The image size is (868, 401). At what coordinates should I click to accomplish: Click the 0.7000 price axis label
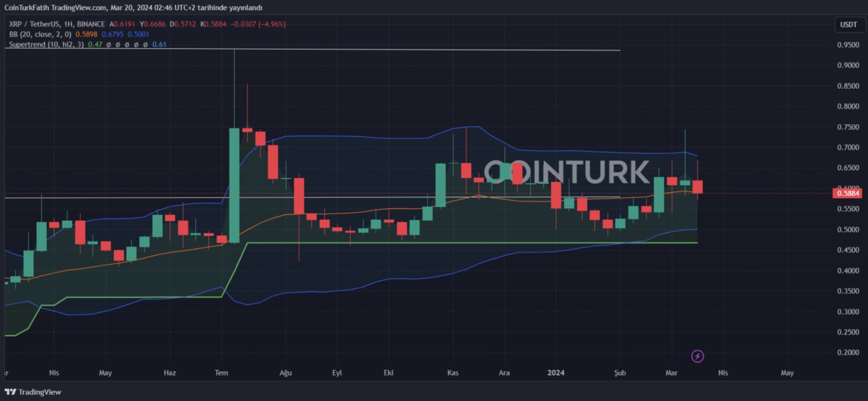[x=849, y=147]
